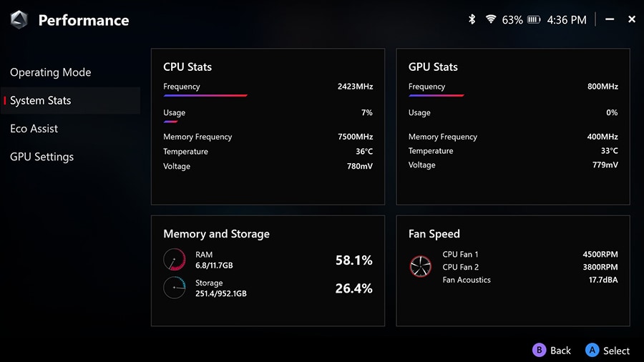Click the Back button label
The height and width of the screenshot is (362, 644).
point(560,351)
